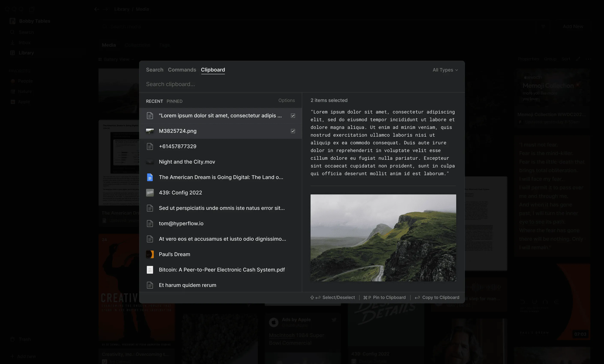Select the Paul's Dream entry
Viewport: 604px width, 364px height.
coord(221,254)
